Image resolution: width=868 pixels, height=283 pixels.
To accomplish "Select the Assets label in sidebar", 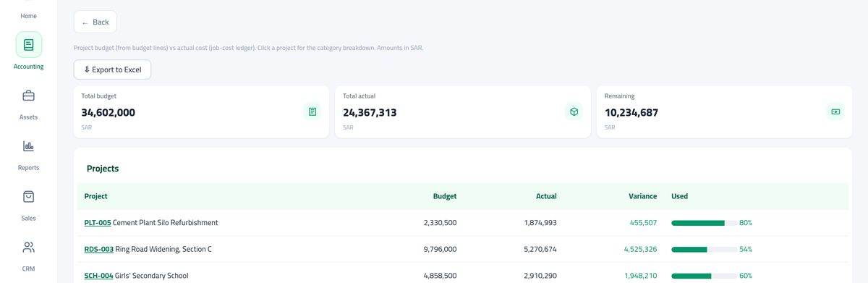I will point(29,117).
